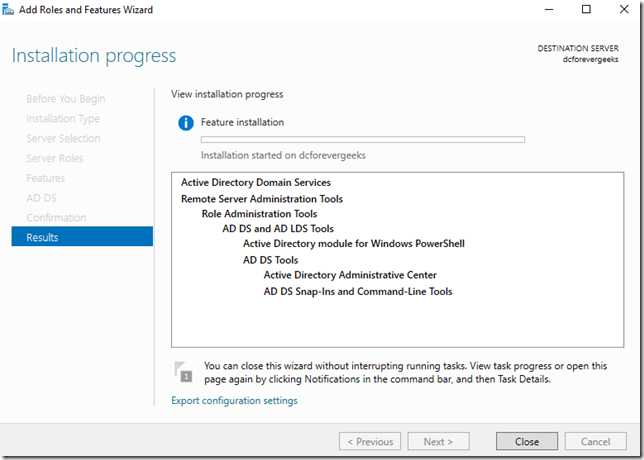The image size is (644, 460).
Task: Select Before You Begin step
Action: pyautogui.click(x=65, y=99)
